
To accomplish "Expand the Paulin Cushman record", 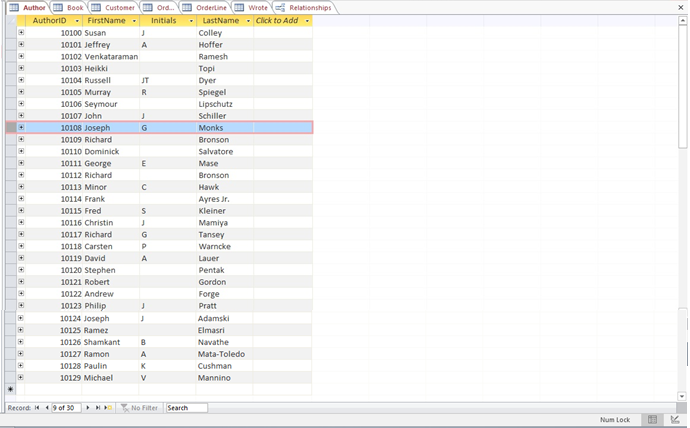I will tap(21, 366).
